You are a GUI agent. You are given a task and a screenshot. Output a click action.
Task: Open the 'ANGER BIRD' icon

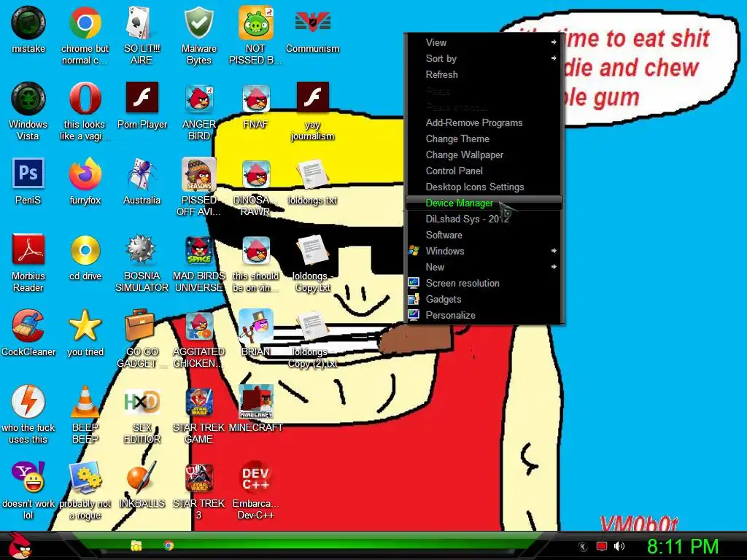[x=198, y=98]
